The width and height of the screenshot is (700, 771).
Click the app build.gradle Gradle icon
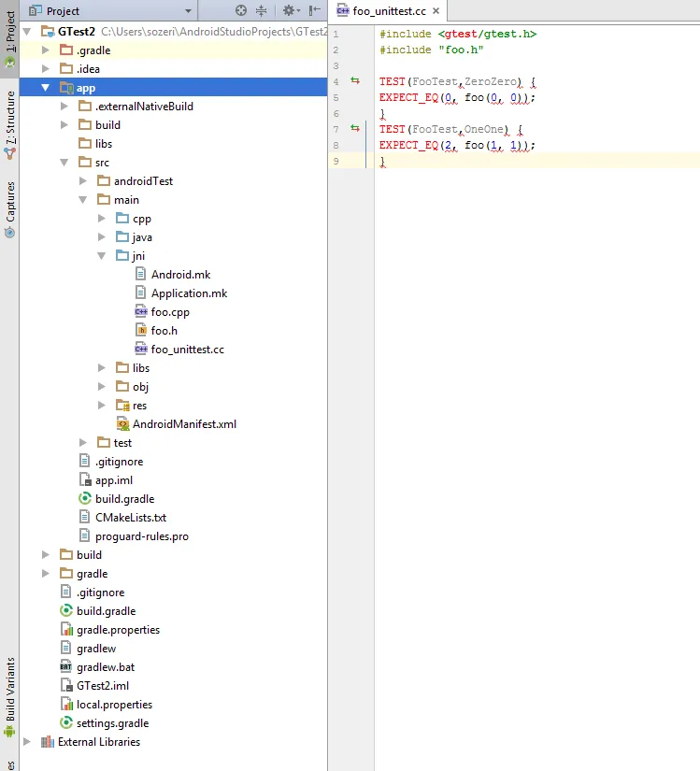(x=85, y=498)
